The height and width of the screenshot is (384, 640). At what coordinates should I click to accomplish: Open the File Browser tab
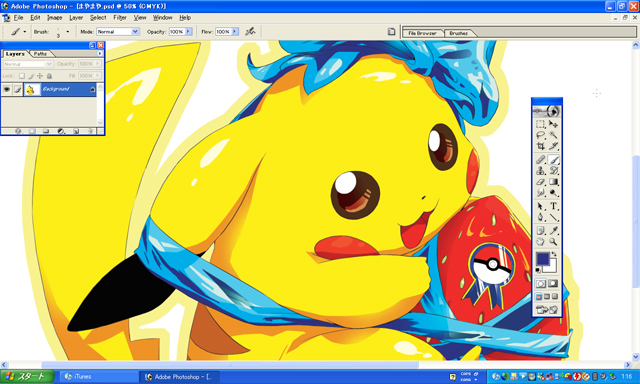[422, 33]
